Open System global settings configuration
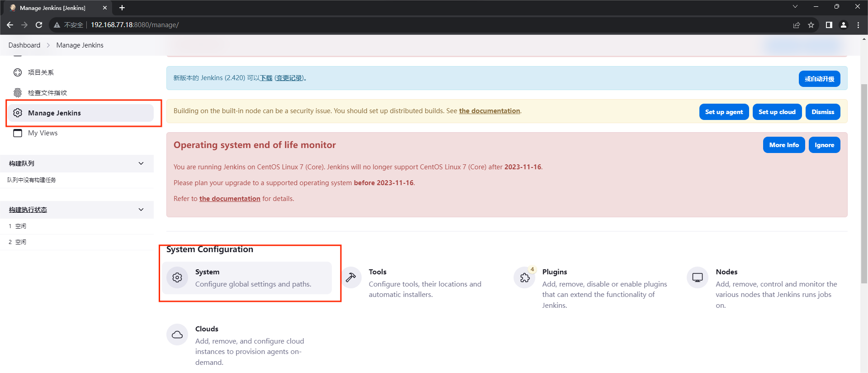The height and width of the screenshot is (373, 868). pos(247,278)
